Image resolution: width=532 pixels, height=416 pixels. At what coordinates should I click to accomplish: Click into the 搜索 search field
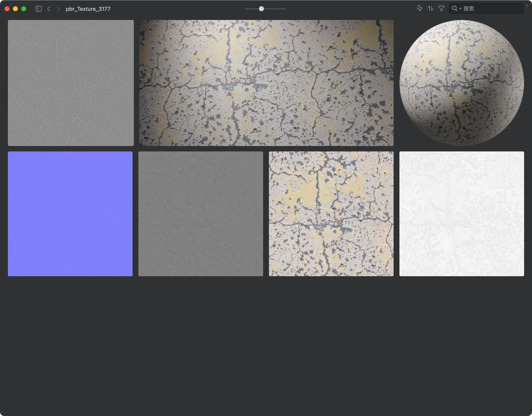[486, 8]
